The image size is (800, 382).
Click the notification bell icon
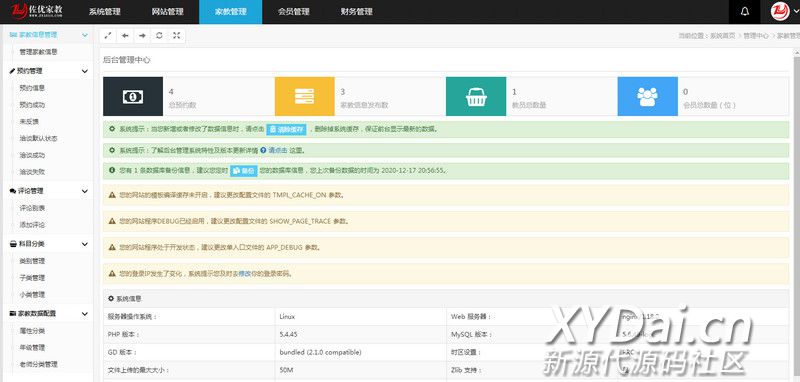click(x=744, y=12)
